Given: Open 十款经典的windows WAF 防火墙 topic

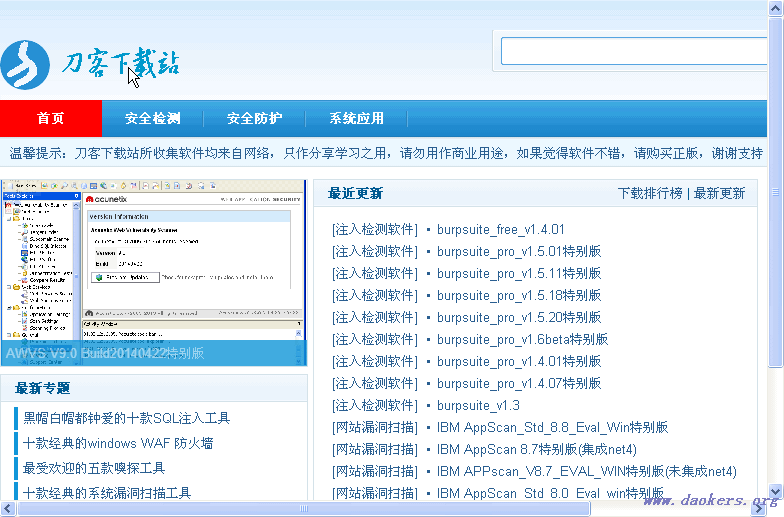Looking at the screenshot, I should click(x=118, y=443).
